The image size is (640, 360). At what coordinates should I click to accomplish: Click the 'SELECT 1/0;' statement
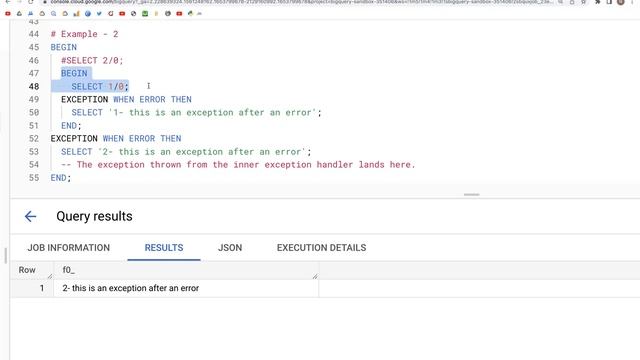[100, 87]
